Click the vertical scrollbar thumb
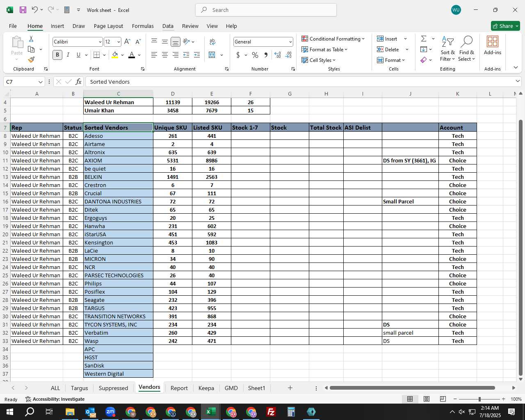Viewport: 525px width, 420px height. (x=520, y=247)
